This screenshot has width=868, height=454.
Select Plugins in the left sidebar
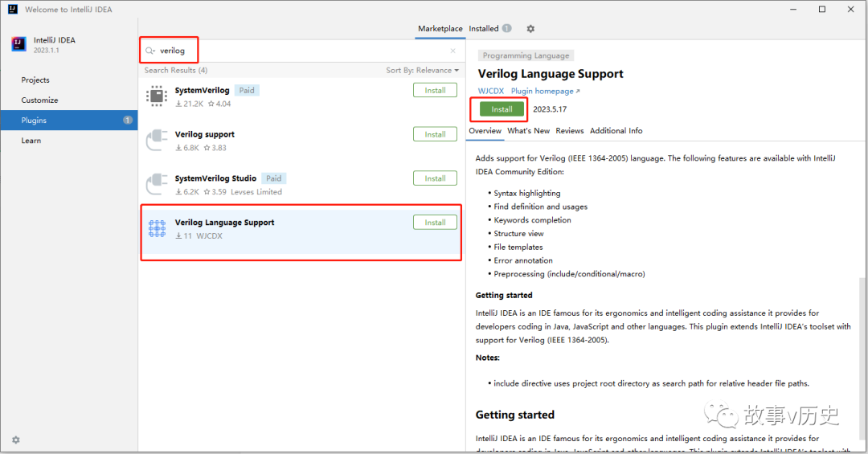pyautogui.click(x=68, y=121)
